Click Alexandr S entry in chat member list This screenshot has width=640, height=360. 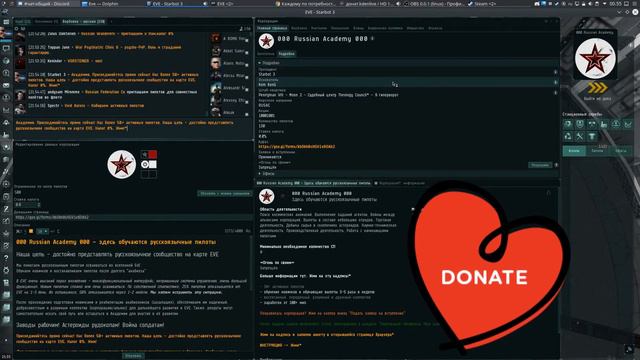pyautogui.click(x=229, y=88)
